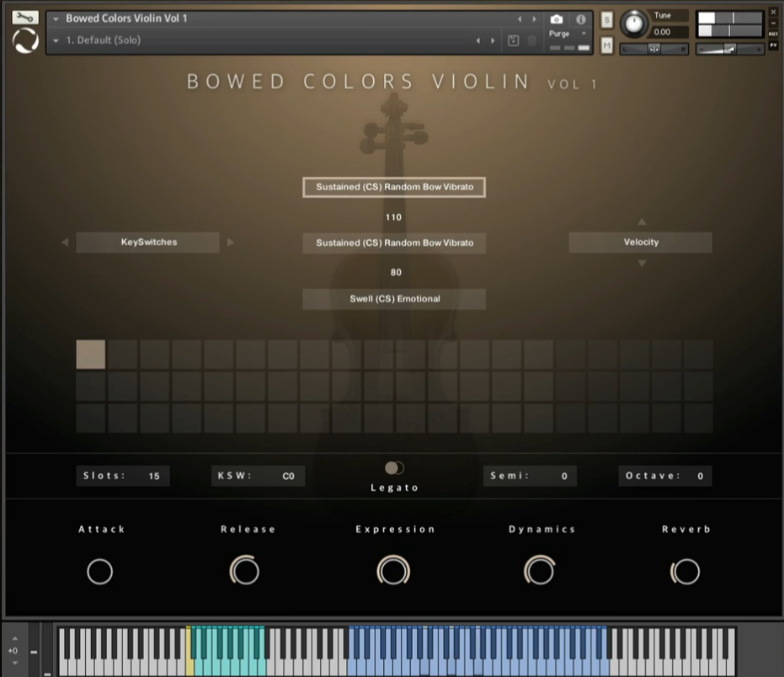
Task: Mute the instrument with M button
Action: [607, 45]
